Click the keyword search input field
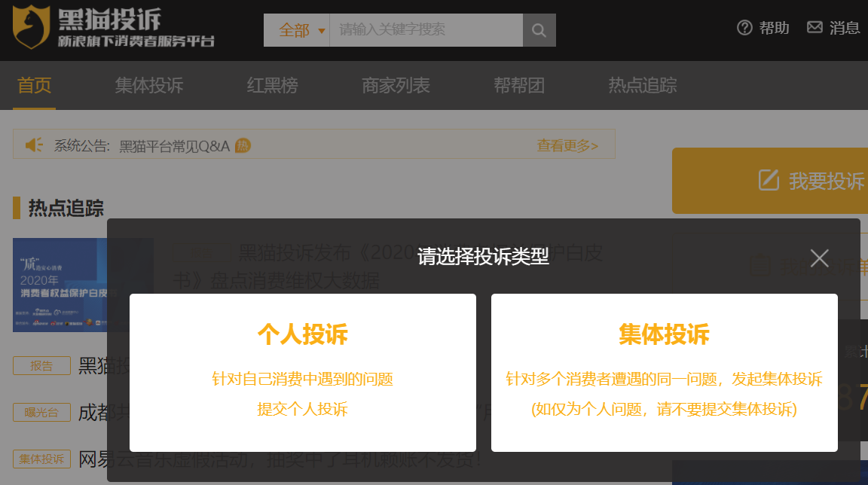868x485 pixels. coord(422,29)
